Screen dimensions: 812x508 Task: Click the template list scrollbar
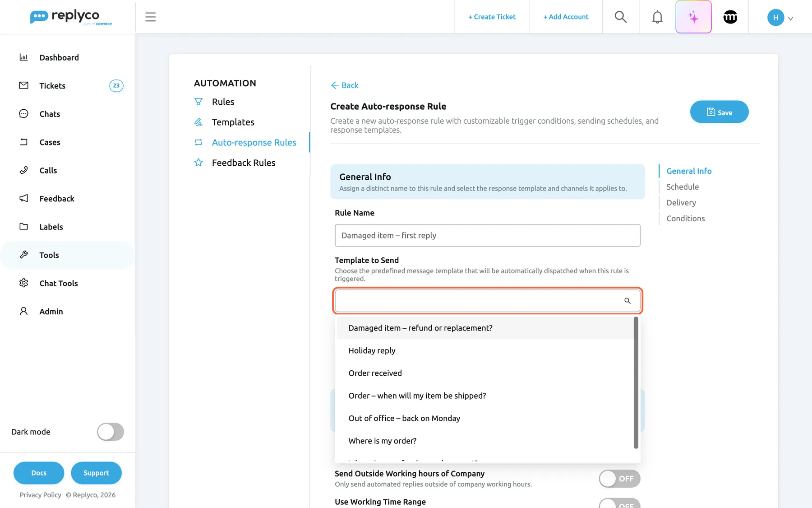(636, 383)
